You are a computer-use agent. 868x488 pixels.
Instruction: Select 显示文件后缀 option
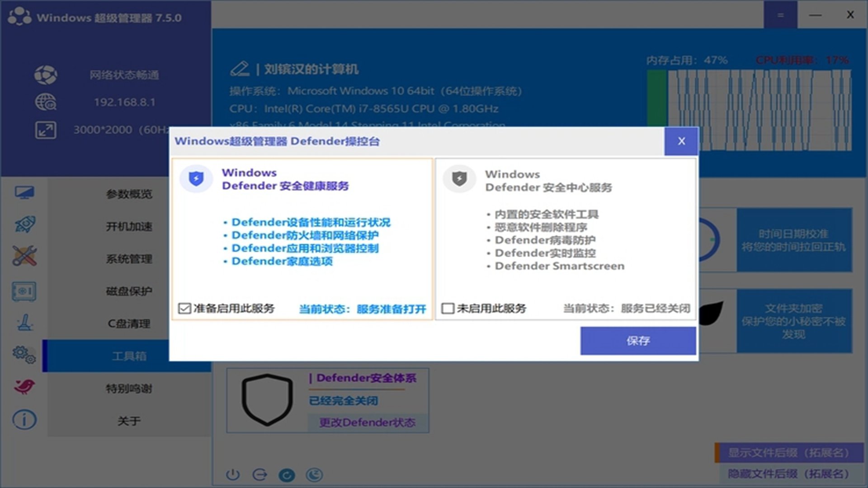(x=788, y=453)
